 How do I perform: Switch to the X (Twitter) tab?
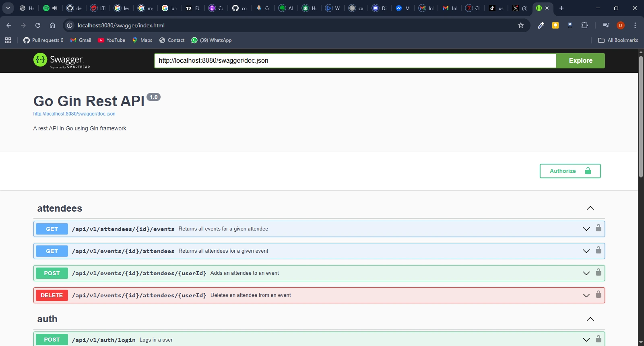[520, 8]
